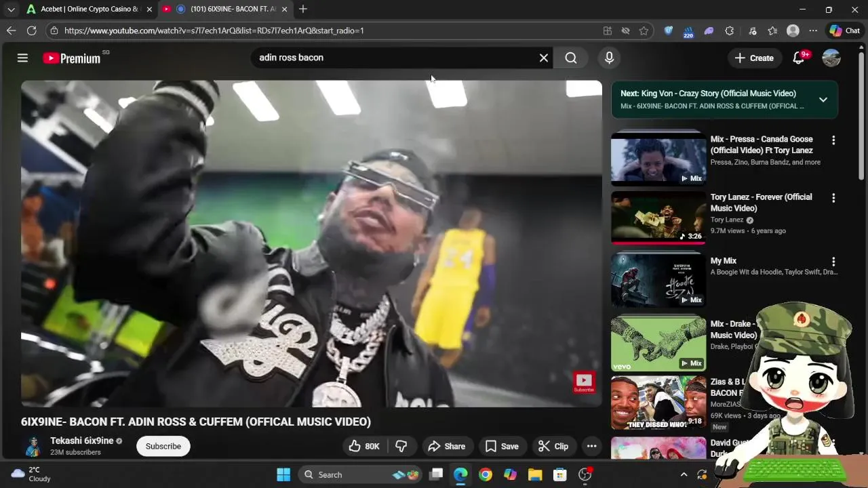Open the blue shield extension icon

pos(669,30)
